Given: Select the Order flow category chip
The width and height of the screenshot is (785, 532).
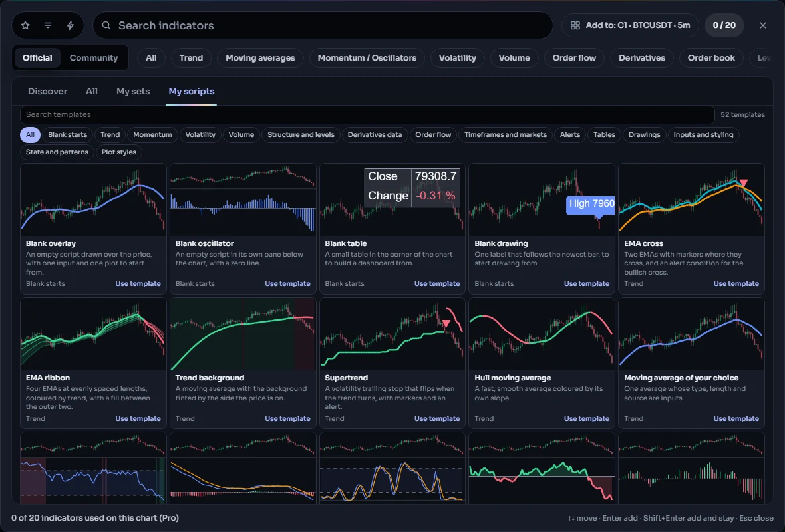Looking at the screenshot, I should coord(574,58).
